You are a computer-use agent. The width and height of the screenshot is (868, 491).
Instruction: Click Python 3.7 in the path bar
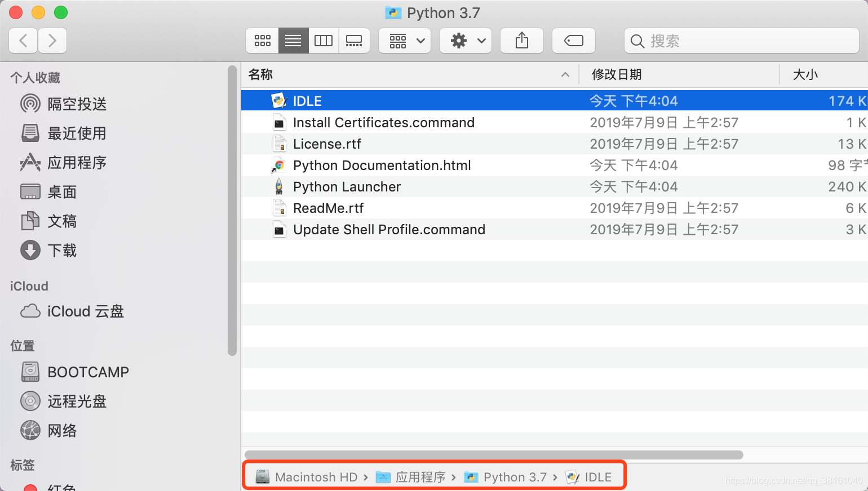coord(515,477)
